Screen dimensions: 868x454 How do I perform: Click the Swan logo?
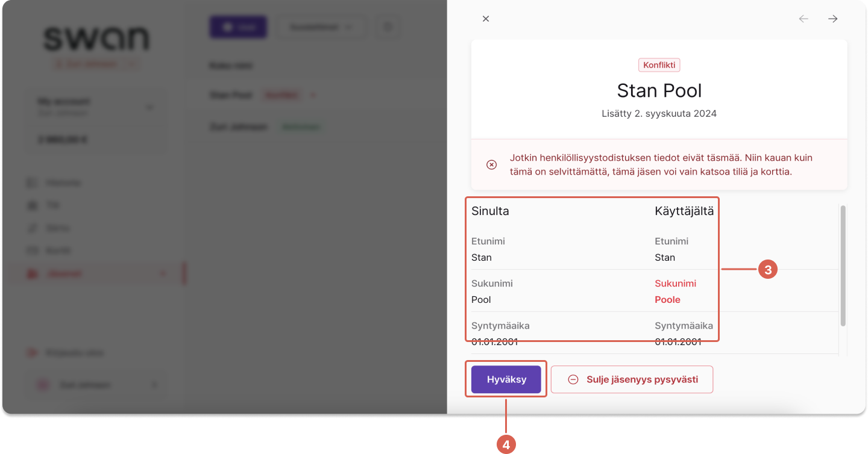(x=96, y=38)
